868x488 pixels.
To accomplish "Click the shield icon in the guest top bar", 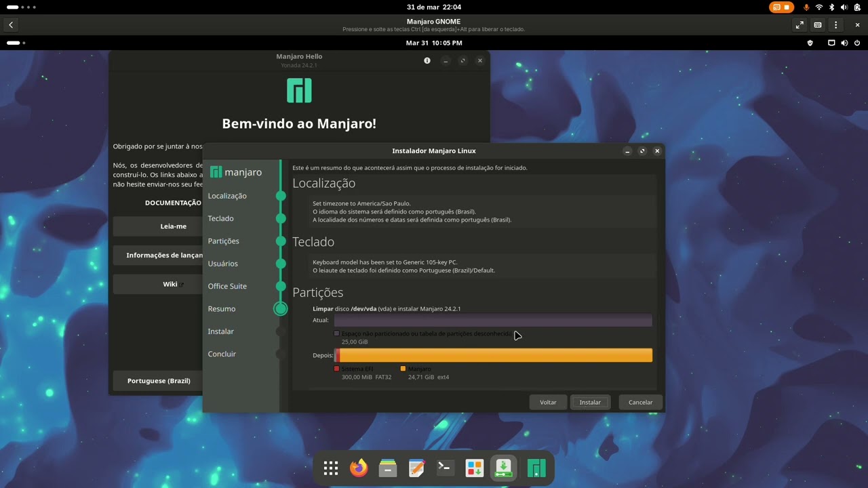I will click(810, 43).
